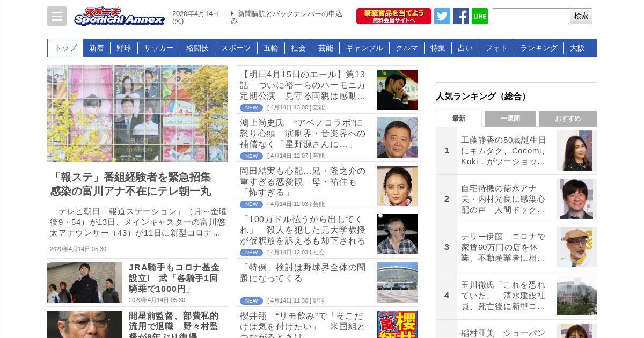
Task: Click NEW badge on 鴻上尚史氏 article
Action: (x=251, y=156)
